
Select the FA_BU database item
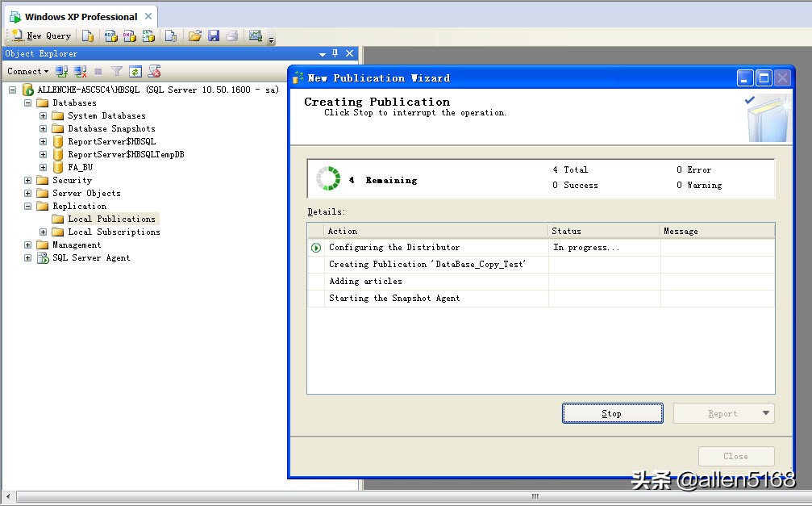click(81, 168)
